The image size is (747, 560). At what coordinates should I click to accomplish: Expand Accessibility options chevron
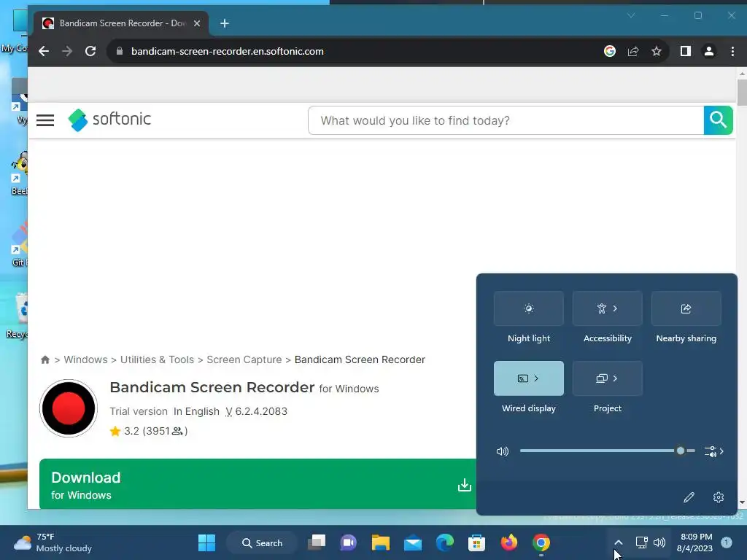(615, 308)
